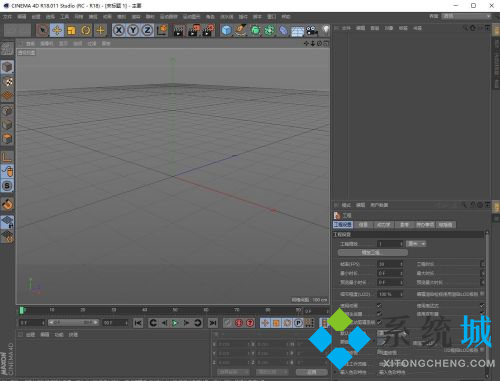Click the green Subdivision Surface generator icon
Viewport: 500px width, 381px height.
pyautogui.click(x=255, y=30)
